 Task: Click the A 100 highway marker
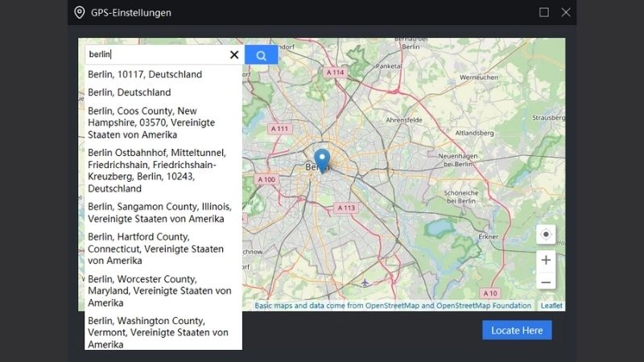266,179
